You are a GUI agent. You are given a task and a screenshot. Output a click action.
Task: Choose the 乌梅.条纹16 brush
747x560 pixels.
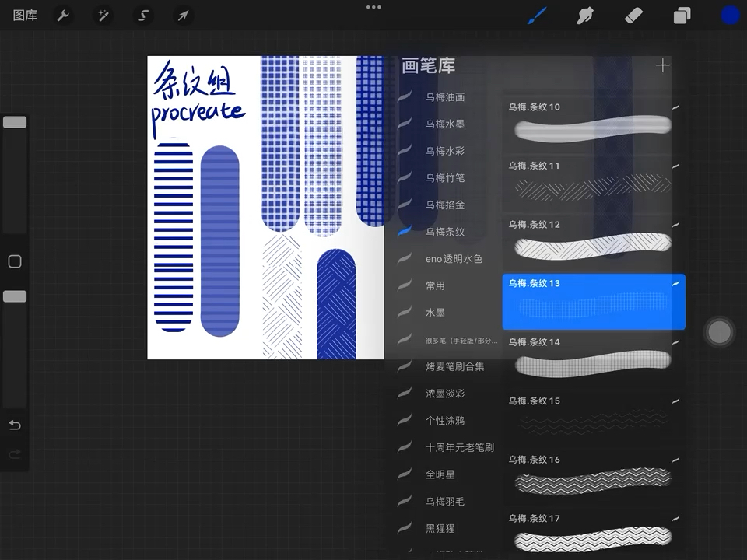pos(594,478)
